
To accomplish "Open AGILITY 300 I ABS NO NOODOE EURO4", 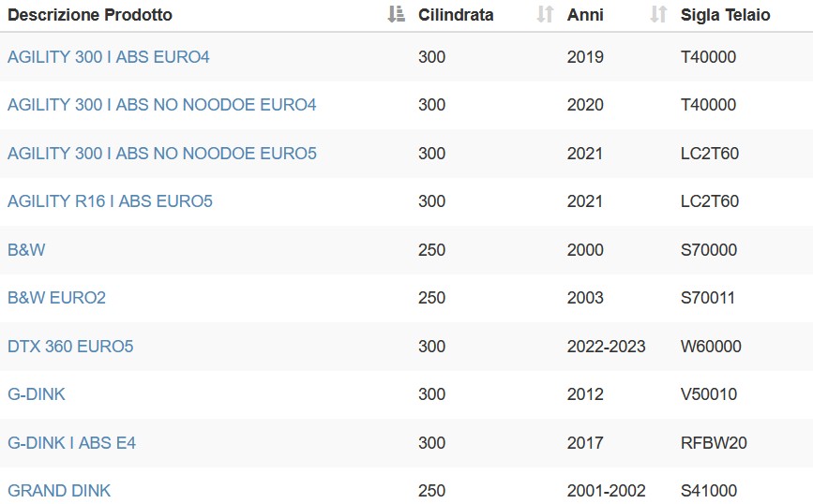I will 162,105.
